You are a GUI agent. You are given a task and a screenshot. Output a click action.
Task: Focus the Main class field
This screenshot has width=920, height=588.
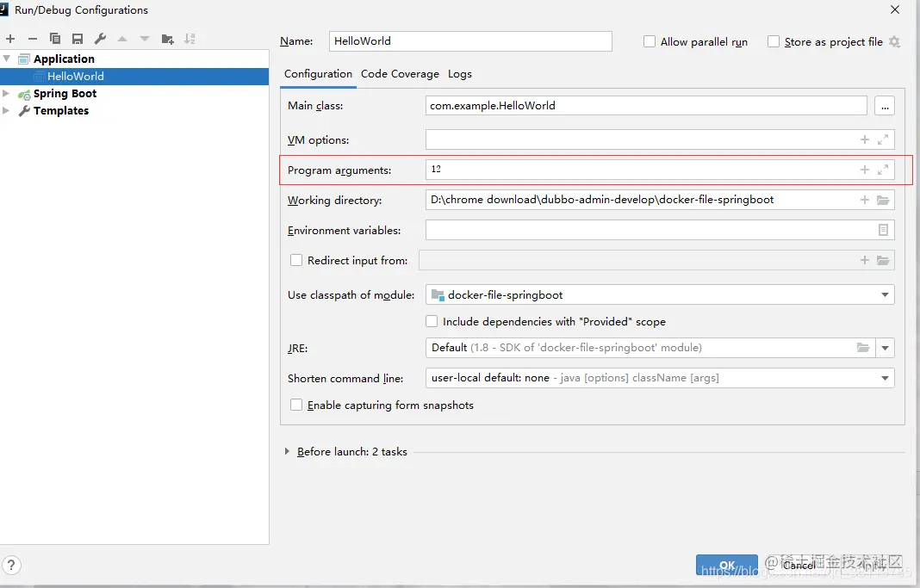tap(646, 106)
